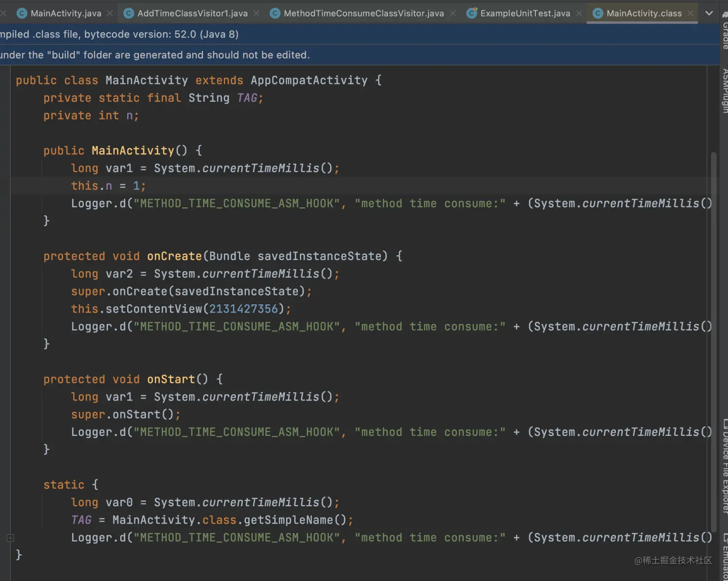Click the MainActivity.java class file icon
Image resolution: width=728 pixels, height=581 pixels.
tap(22, 13)
